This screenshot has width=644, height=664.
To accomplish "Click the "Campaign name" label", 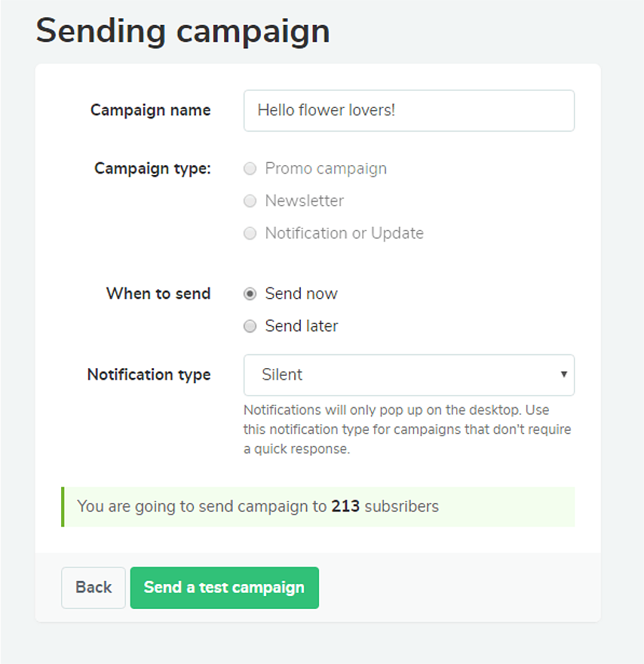I will 150,110.
